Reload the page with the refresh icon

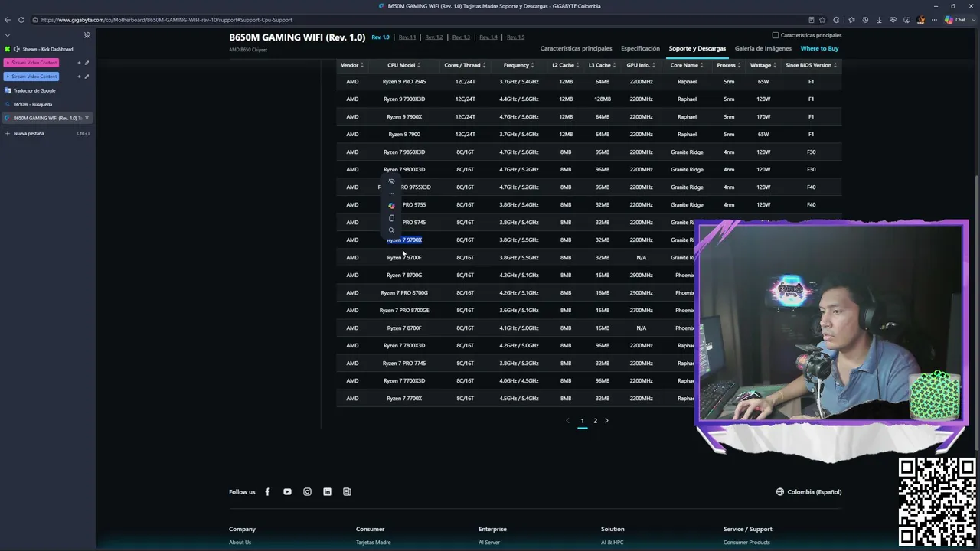(x=21, y=20)
